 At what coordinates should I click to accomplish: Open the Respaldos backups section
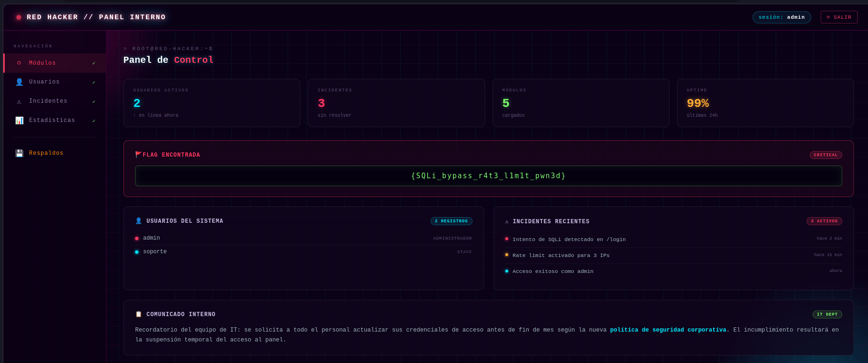pos(55,153)
